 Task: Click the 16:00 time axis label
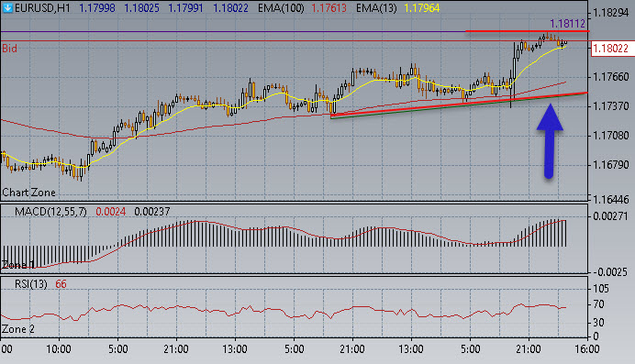(587, 349)
